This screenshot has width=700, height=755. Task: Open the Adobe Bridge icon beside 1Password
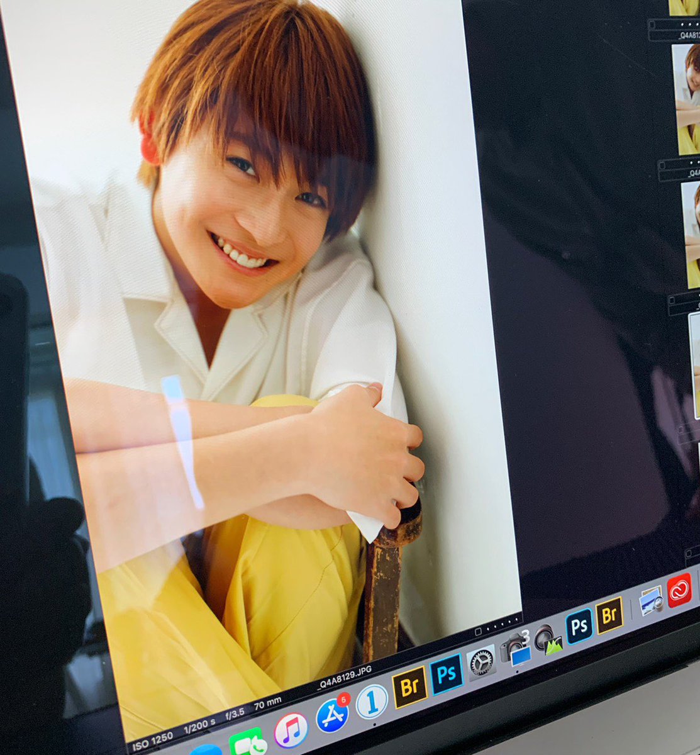[x=409, y=687]
